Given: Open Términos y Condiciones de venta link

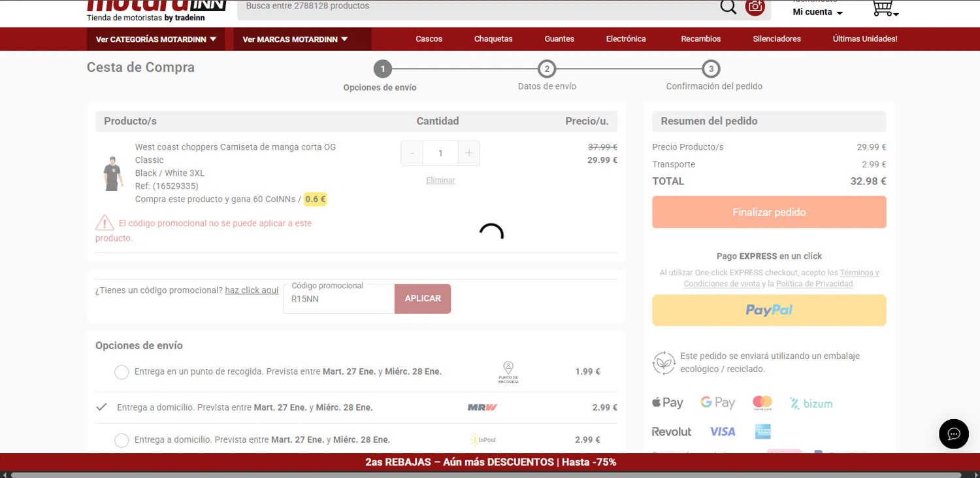Looking at the screenshot, I should pyautogui.click(x=781, y=279).
